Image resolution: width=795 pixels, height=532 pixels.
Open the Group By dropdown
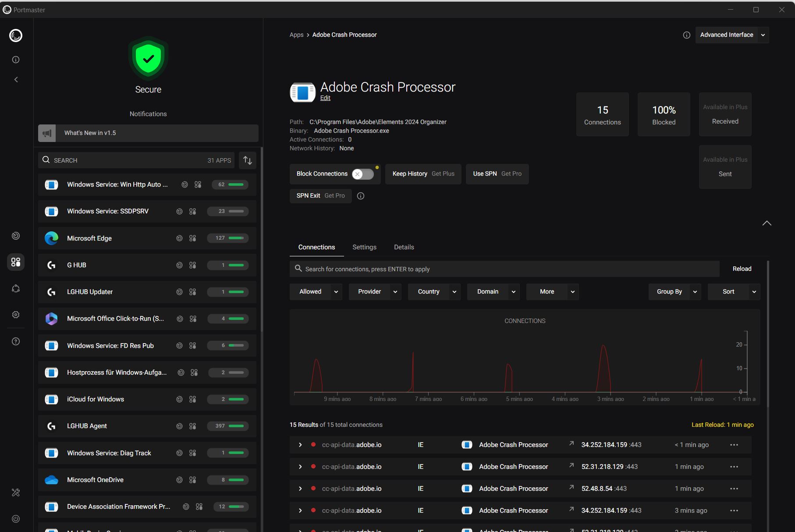coord(674,292)
